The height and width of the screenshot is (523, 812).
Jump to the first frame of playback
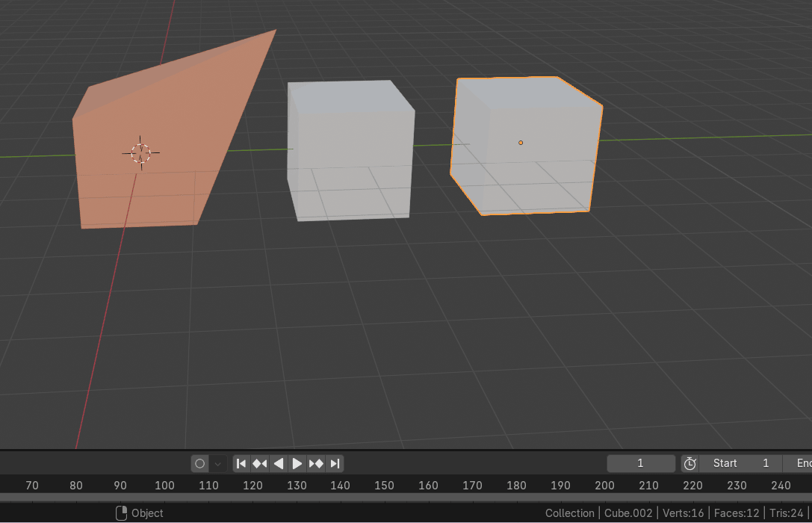[x=241, y=463]
